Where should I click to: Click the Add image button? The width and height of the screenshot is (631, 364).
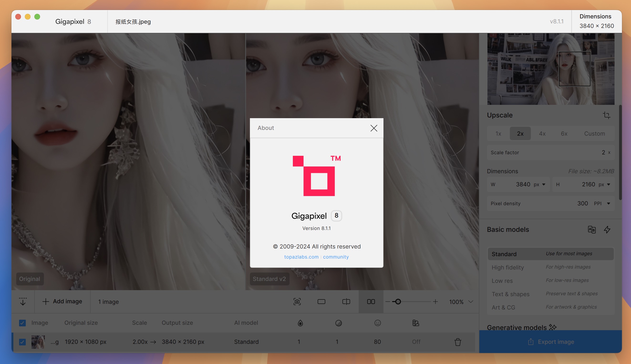click(62, 302)
